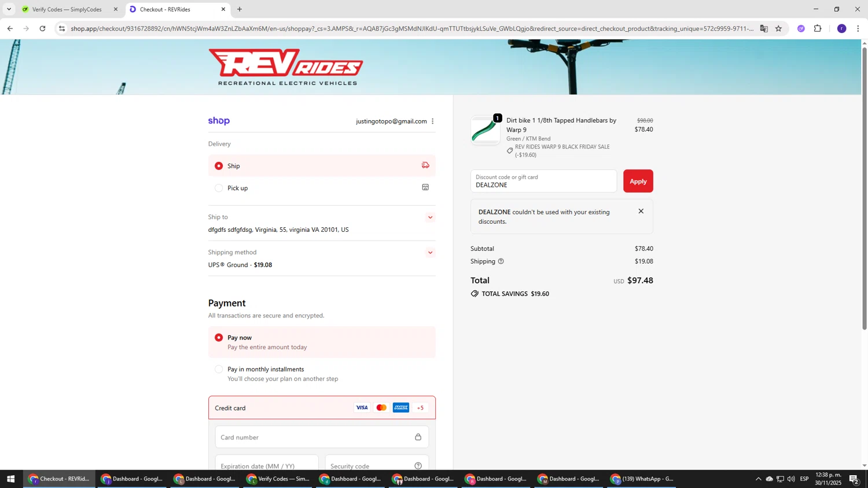This screenshot has height=488, width=868.
Task: Click the Card number input field
Action: tap(322, 437)
